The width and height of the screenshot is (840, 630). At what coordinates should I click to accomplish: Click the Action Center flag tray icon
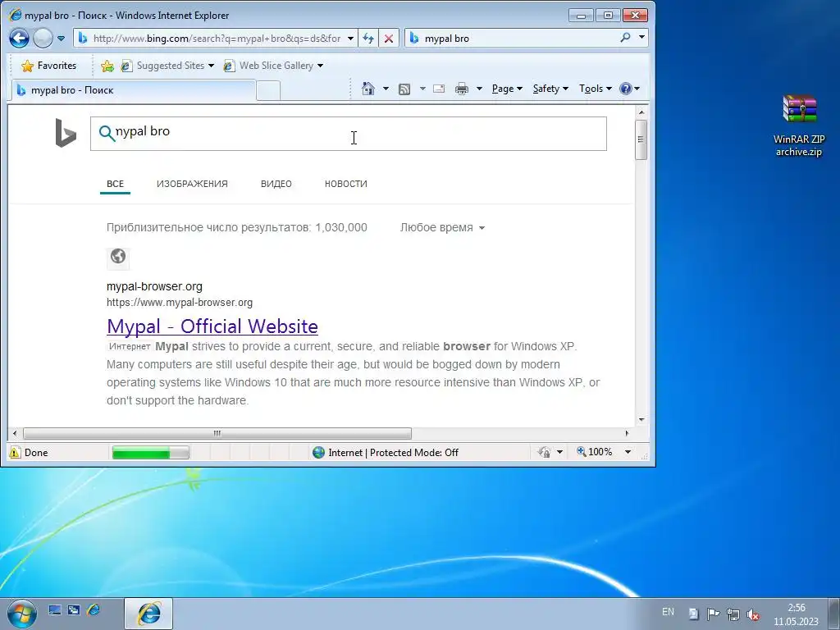[x=713, y=614]
